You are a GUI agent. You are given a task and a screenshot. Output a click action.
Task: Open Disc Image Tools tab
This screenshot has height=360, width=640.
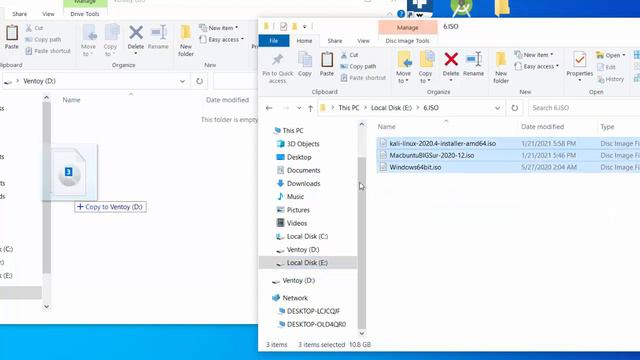pos(407,41)
